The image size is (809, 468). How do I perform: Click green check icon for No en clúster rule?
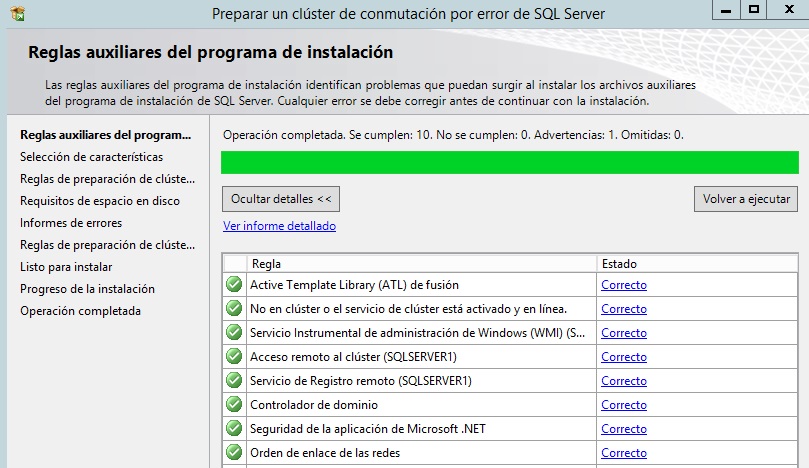pyautogui.click(x=234, y=309)
